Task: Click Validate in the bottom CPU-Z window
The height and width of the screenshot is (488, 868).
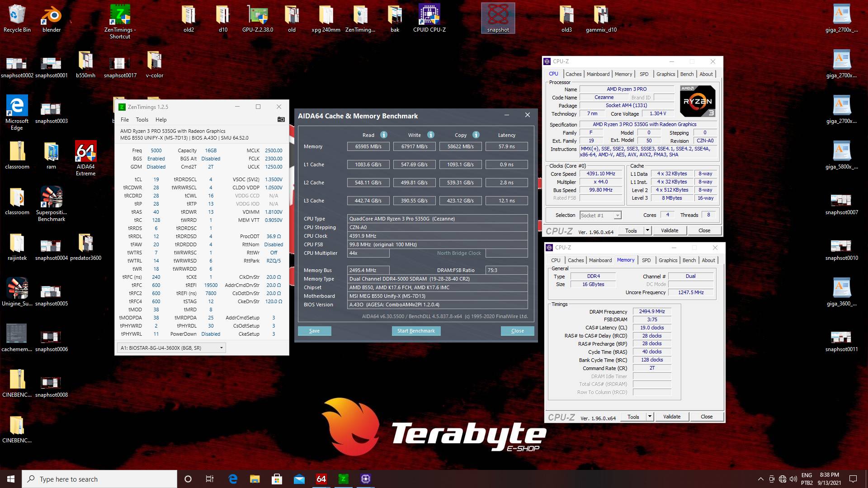Action: point(671,417)
